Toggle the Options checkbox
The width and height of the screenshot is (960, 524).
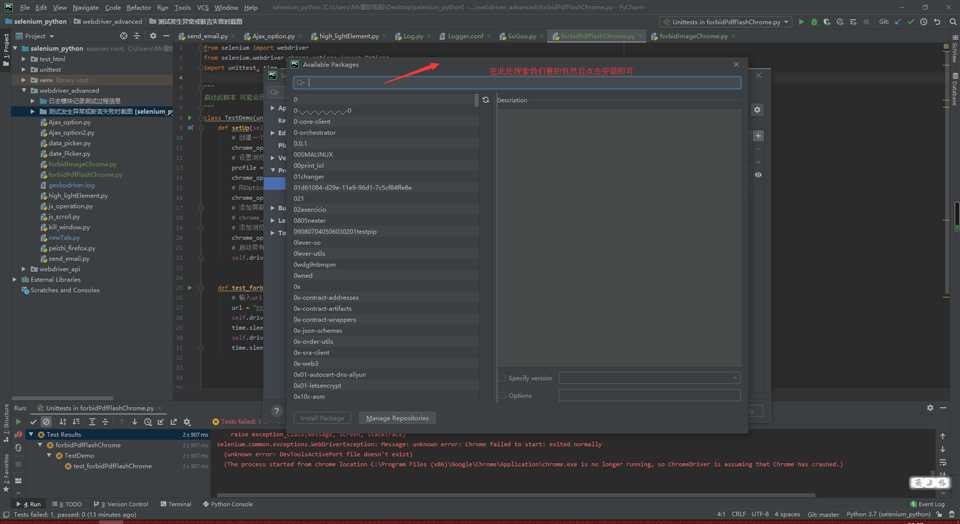(503, 396)
